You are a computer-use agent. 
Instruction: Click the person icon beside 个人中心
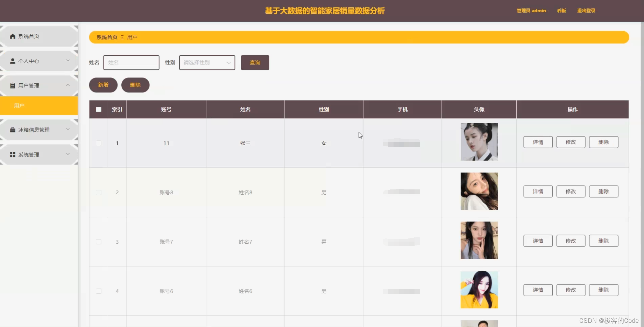[x=13, y=61]
